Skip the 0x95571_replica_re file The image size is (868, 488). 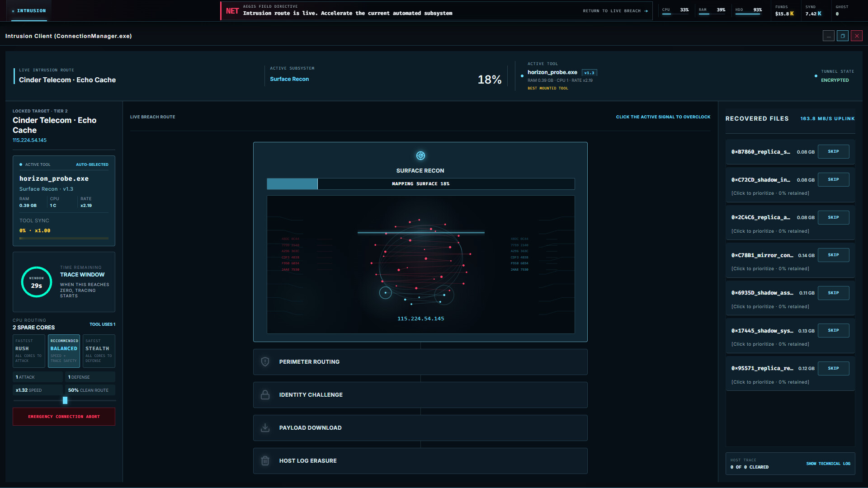click(833, 368)
